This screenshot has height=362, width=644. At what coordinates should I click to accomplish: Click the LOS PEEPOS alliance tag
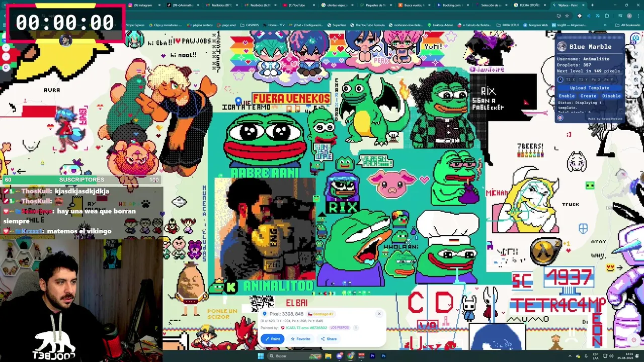pyautogui.click(x=340, y=327)
